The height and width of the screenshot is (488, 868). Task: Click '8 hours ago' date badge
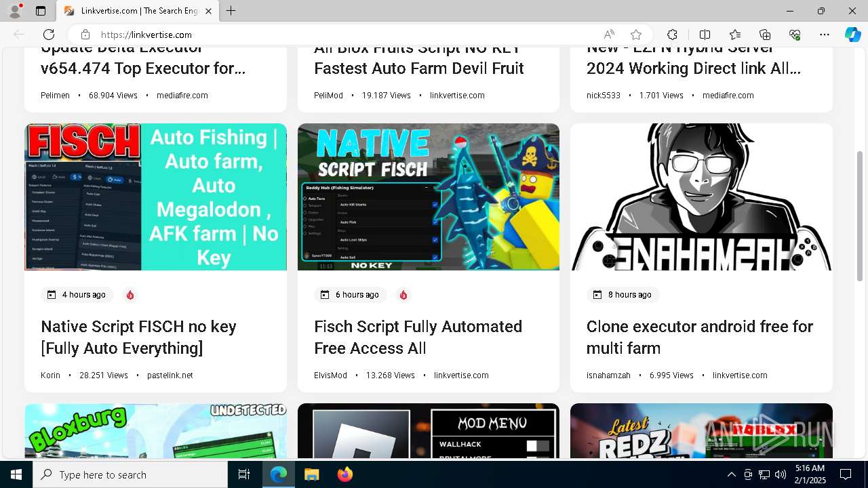click(622, 295)
